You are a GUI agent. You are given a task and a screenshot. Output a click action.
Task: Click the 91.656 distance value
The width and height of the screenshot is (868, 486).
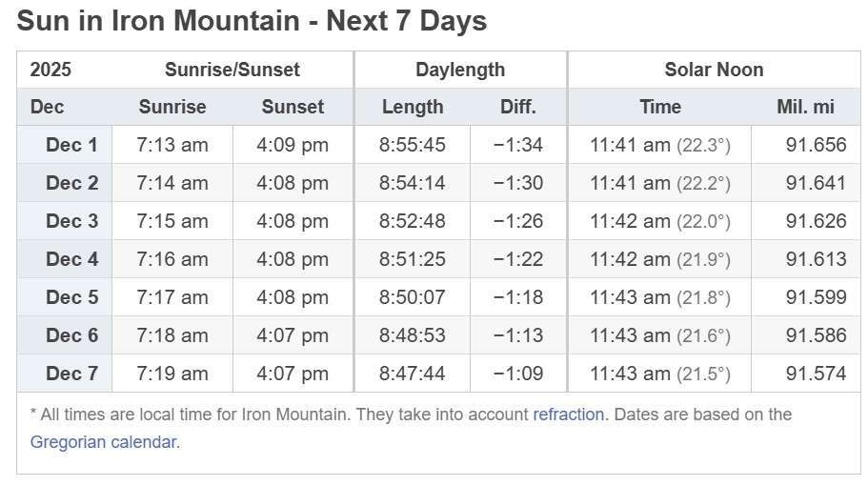[x=816, y=145]
